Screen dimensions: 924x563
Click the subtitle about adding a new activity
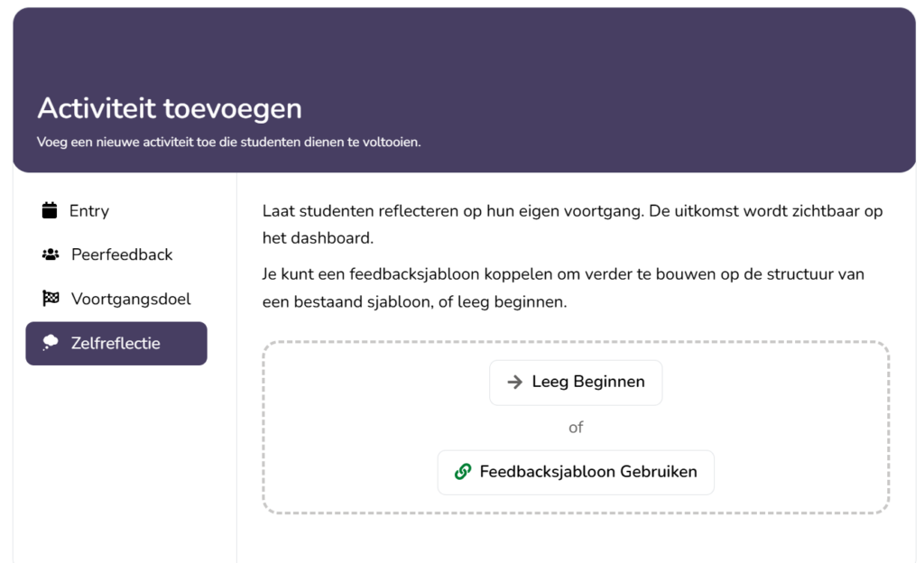coord(228,142)
